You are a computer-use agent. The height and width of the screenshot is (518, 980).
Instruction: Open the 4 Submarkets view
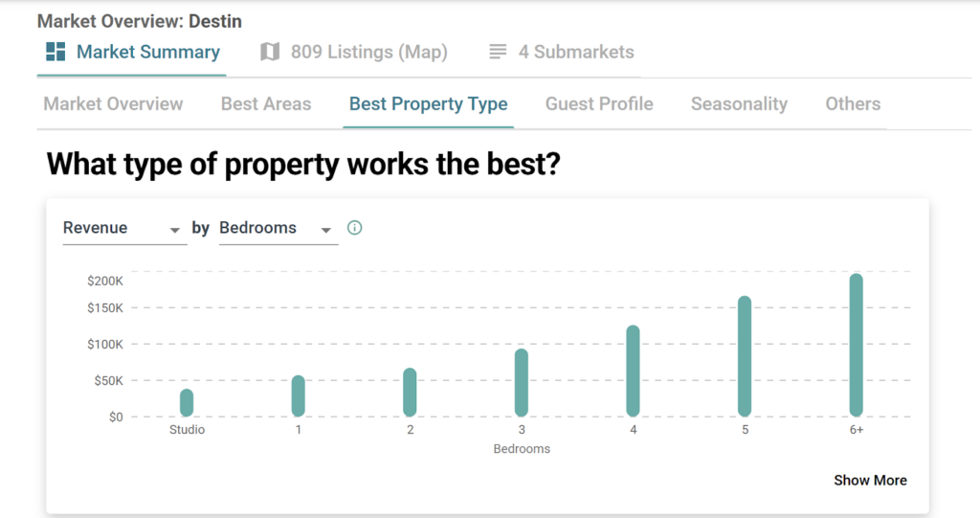[575, 52]
